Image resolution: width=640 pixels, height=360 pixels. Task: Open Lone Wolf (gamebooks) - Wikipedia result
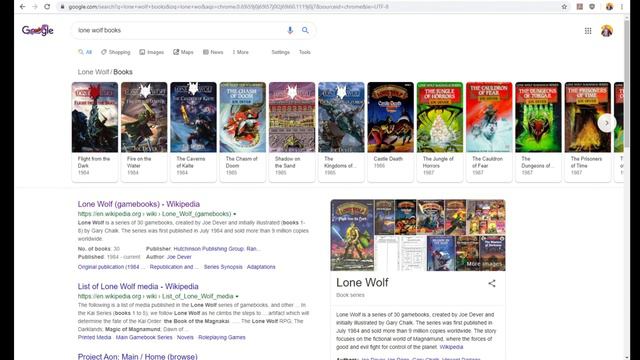139,204
